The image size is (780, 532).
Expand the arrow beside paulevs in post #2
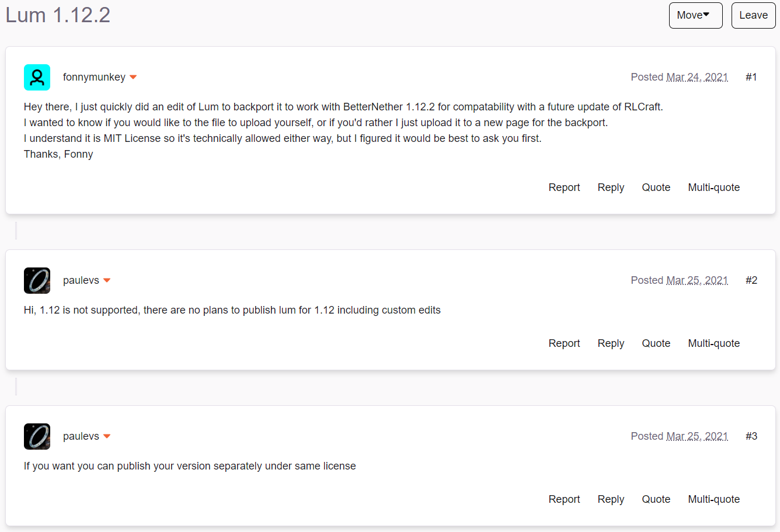click(107, 280)
